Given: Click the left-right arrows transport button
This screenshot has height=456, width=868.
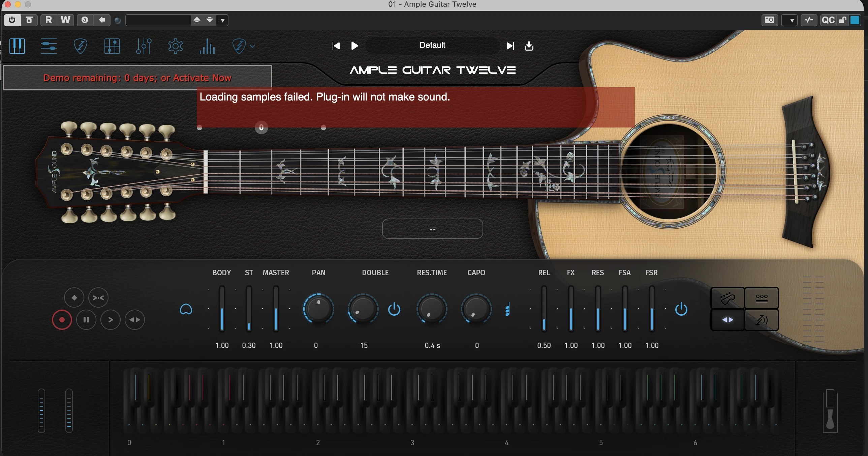Looking at the screenshot, I should (x=135, y=320).
